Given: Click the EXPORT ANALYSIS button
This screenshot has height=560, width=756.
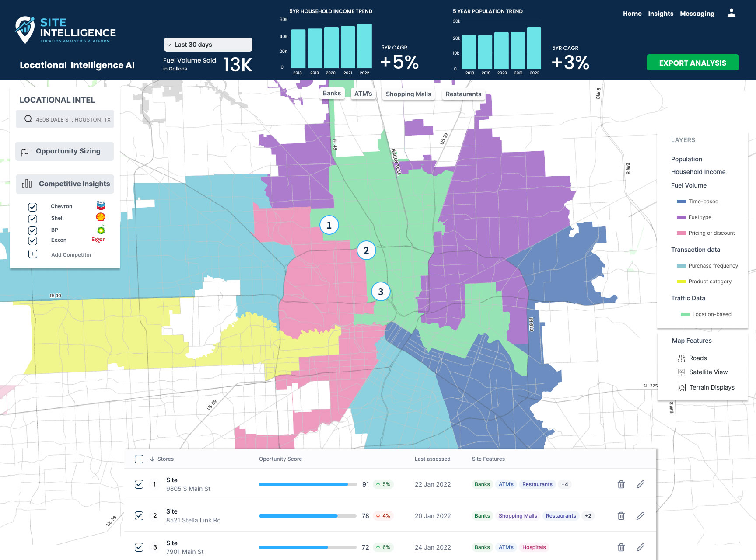Looking at the screenshot, I should pyautogui.click(x=693, y=63).
